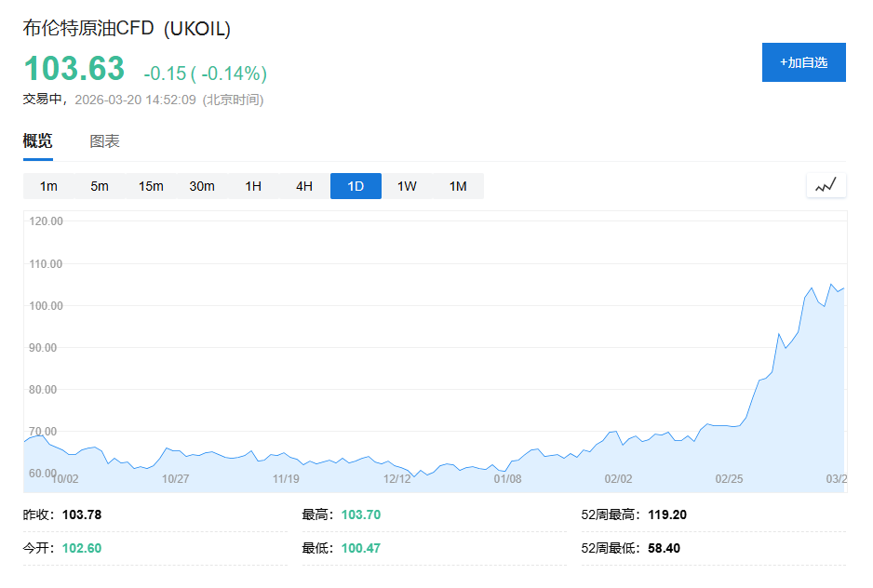This screenshot has height=588, width=873.
Task: Set chart period to 1H
Action: click(x=253, y=186)
